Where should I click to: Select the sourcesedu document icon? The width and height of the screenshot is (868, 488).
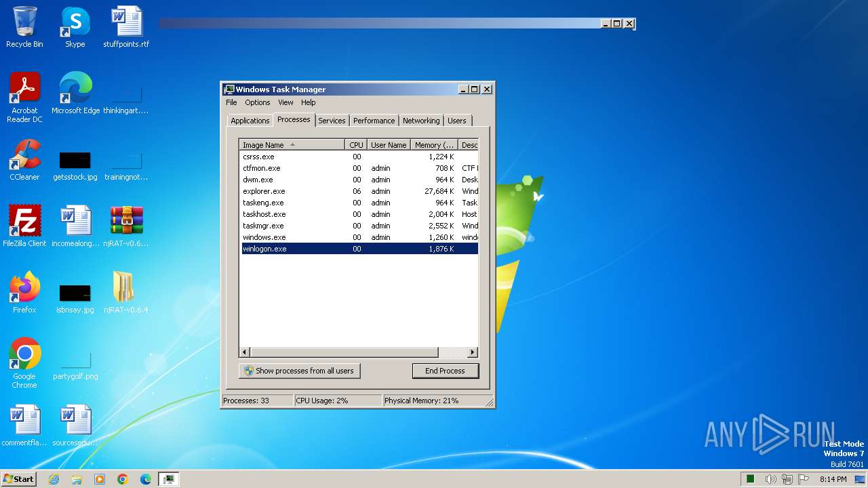[75, 426]
